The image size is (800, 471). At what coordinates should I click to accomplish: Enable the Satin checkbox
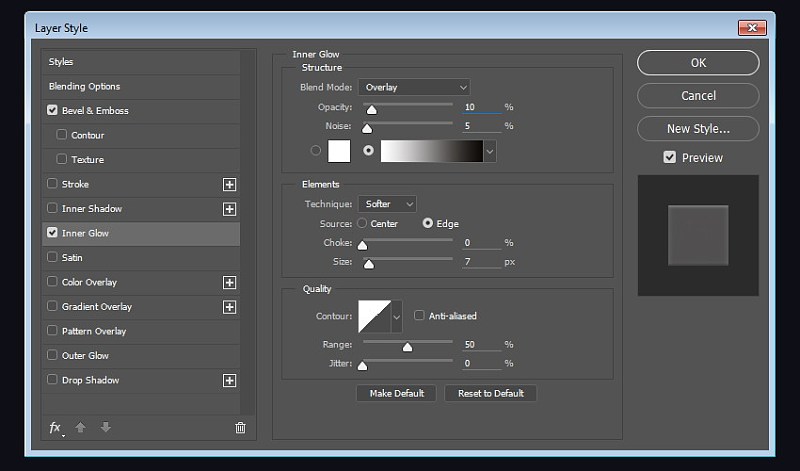tap(52, 257)
